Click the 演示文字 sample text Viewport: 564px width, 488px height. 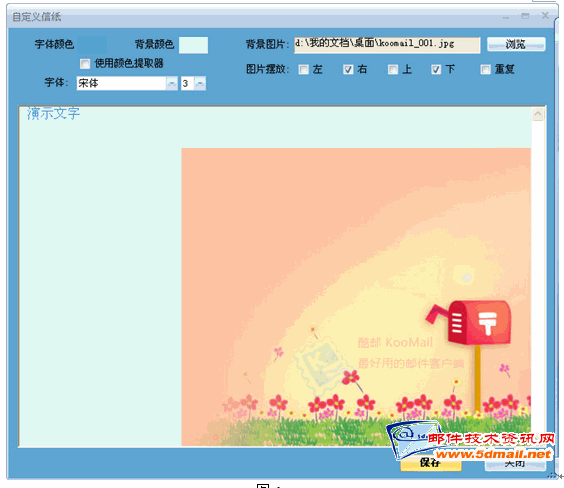click(53, 114)
